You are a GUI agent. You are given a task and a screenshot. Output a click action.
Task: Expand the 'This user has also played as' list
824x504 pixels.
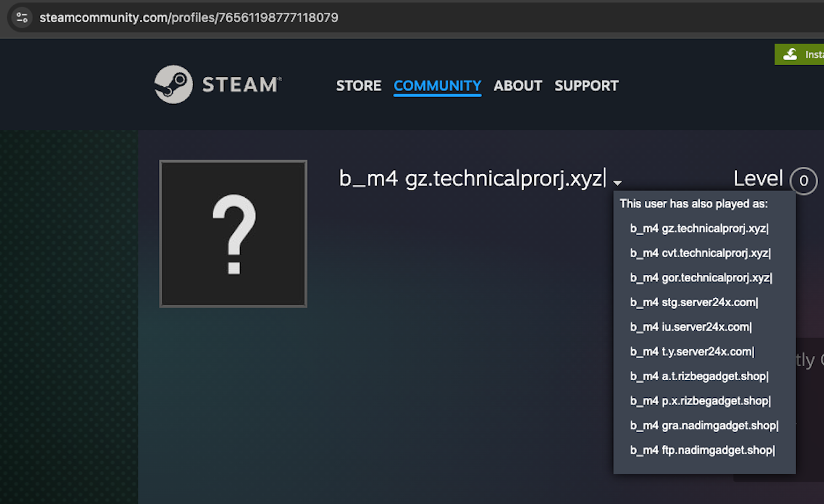(x=617, y=182)
